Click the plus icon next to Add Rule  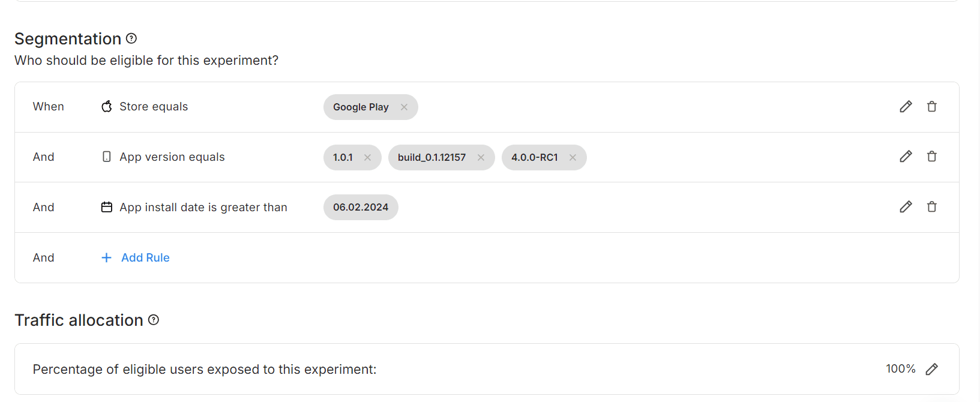point(106,257)
